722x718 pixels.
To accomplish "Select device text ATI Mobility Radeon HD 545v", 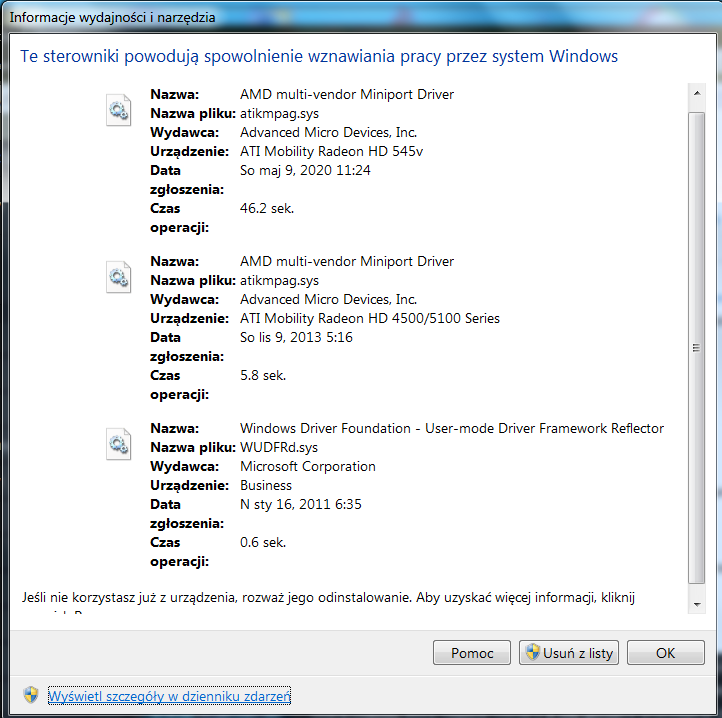I will point(331,152).
